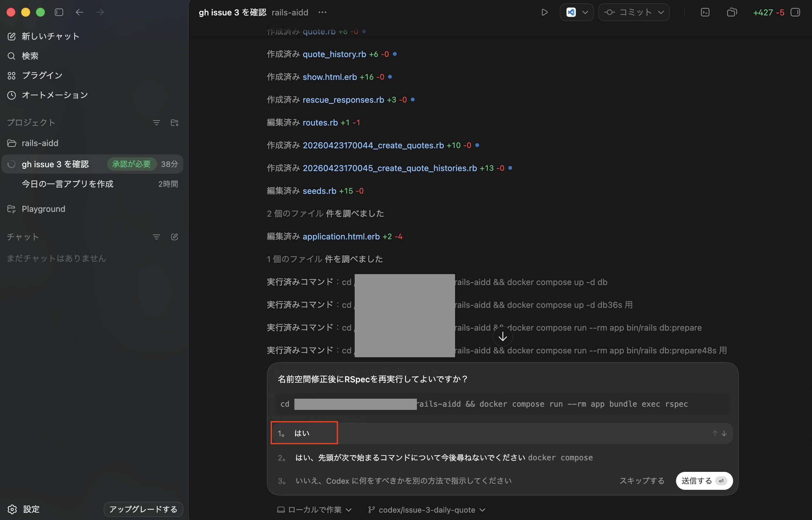Viewport: 812px width, 520px height.
Task: Open the search item in sidebar
Action: [x=30, y=56]
